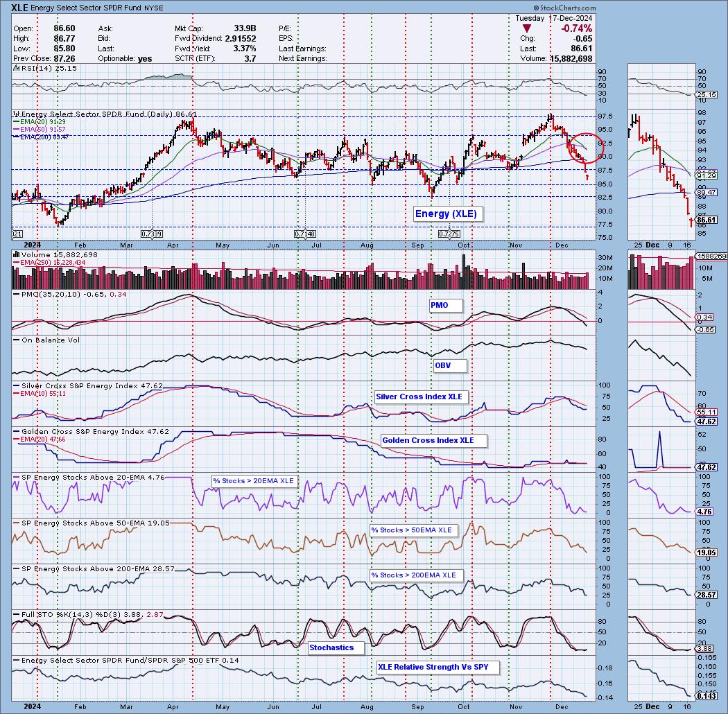Click the Oct label on bottom axis
Viewport: 728px width, 714px height.
463,707
